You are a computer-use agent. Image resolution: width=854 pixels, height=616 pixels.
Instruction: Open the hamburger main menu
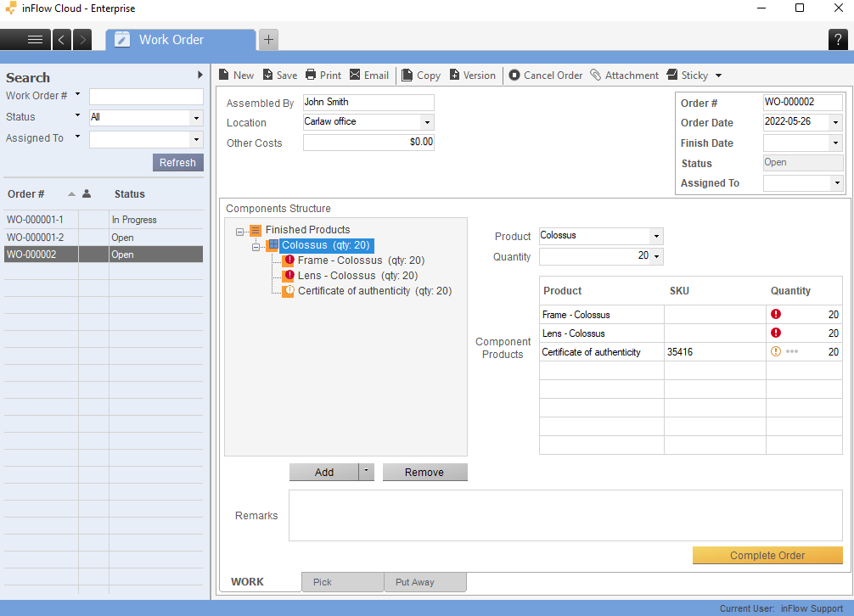tap(35, 40)
